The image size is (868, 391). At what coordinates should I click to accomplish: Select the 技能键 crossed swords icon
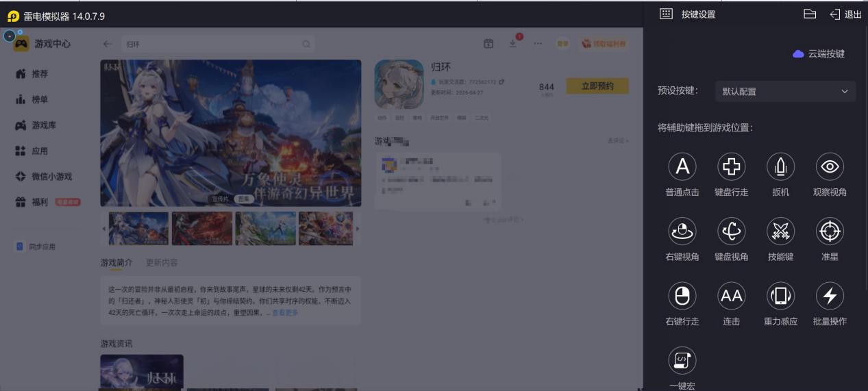[780, 231]
